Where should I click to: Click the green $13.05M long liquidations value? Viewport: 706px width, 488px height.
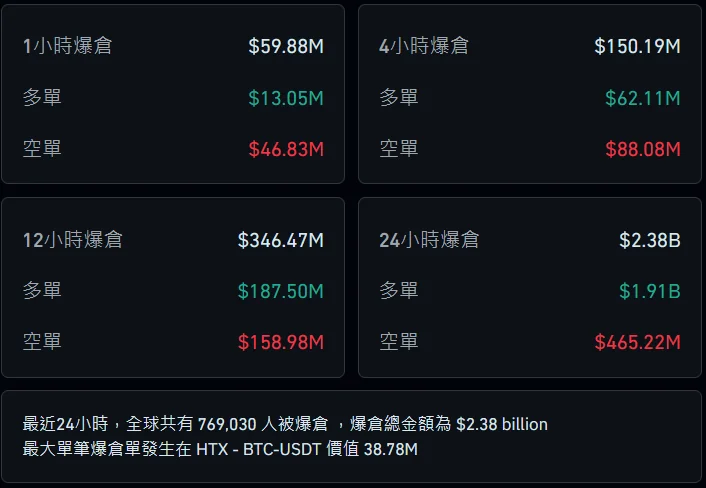tap(286, 98)
